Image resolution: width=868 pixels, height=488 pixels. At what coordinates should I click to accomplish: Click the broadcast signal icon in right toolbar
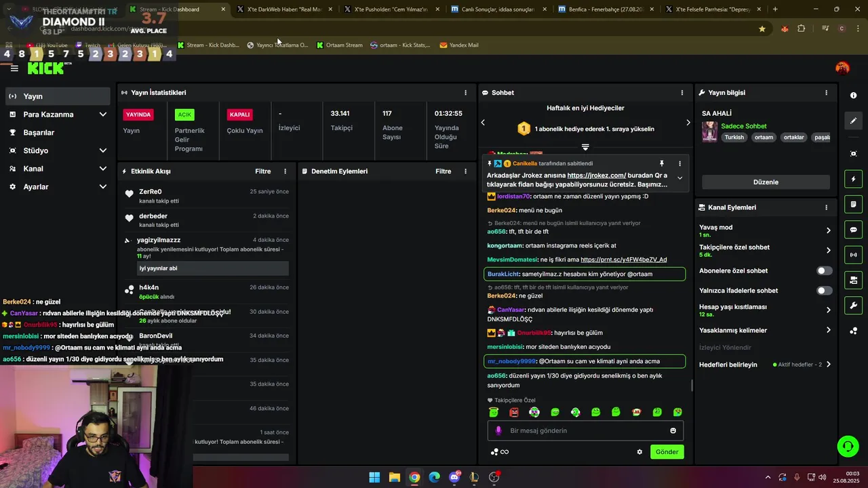853,255
